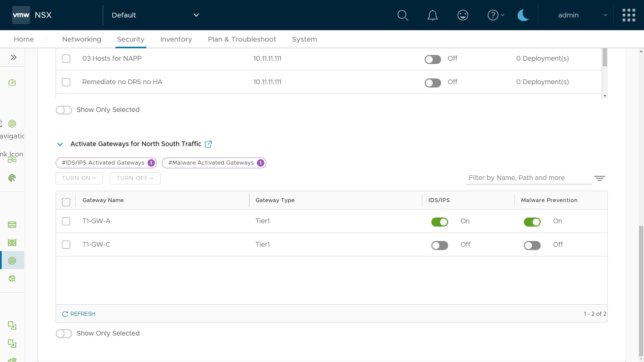Enable Malware Prevention for T1-GW-C

(532, 245)
